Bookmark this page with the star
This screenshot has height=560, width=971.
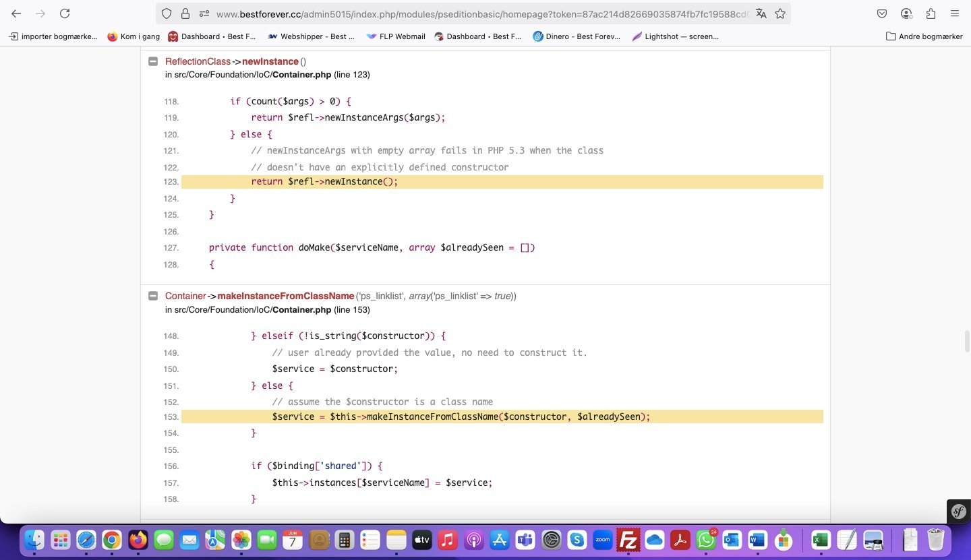coord(780,13)
